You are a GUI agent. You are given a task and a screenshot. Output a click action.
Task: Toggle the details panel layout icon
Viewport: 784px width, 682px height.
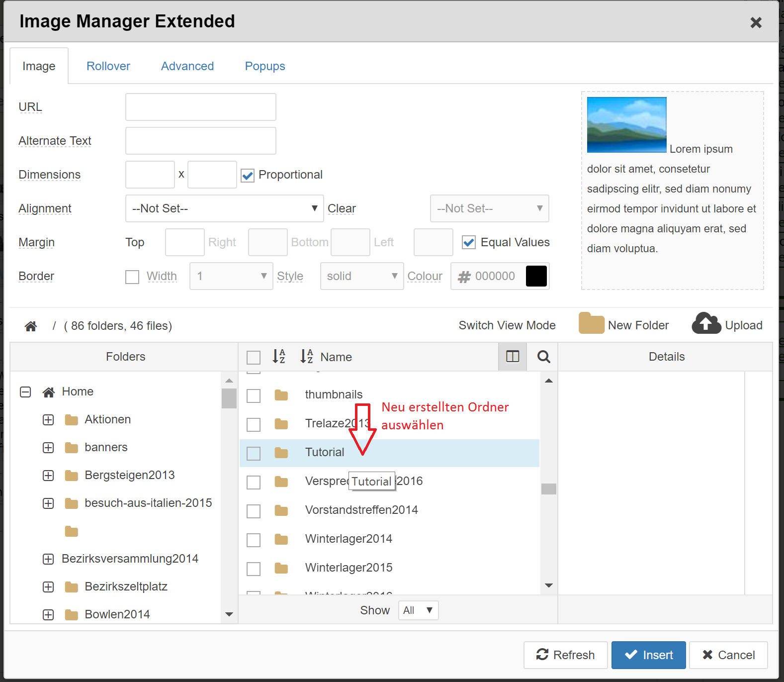tap(513, 357)
